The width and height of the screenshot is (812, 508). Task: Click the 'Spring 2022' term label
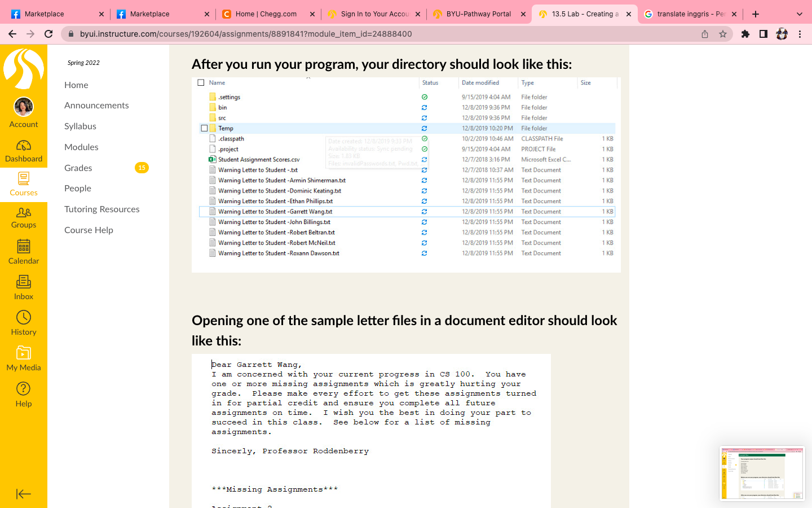(x=83, y=63)
